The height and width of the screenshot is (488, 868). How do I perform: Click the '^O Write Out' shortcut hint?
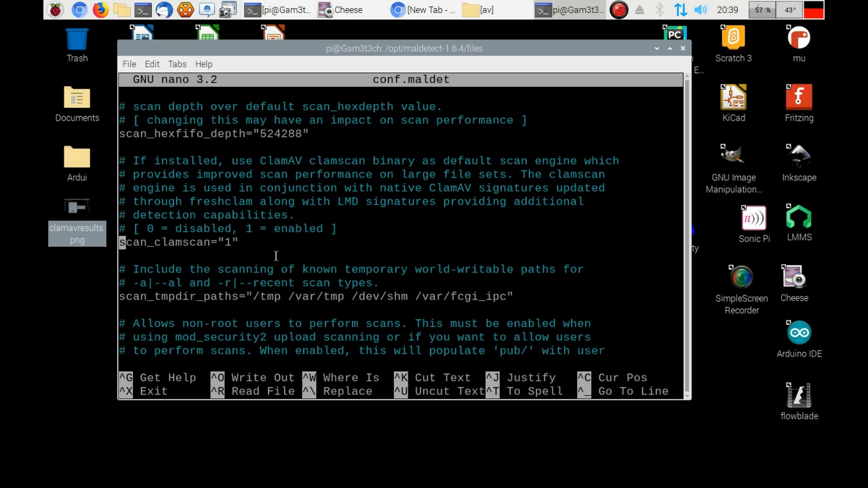[x=252, y=377]
